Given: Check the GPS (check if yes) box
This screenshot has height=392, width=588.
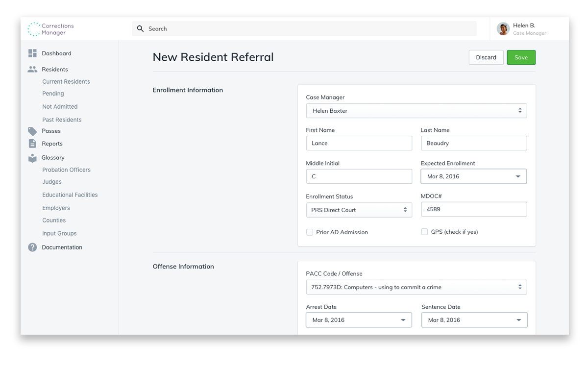Looking at the screenshot, I should click(x=424, y=232).
